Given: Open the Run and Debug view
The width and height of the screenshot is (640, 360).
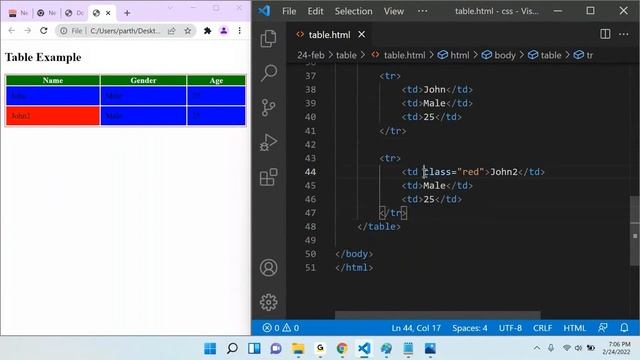Looking at the screenshot, I should pyautogui.click(x=268, y=142).
